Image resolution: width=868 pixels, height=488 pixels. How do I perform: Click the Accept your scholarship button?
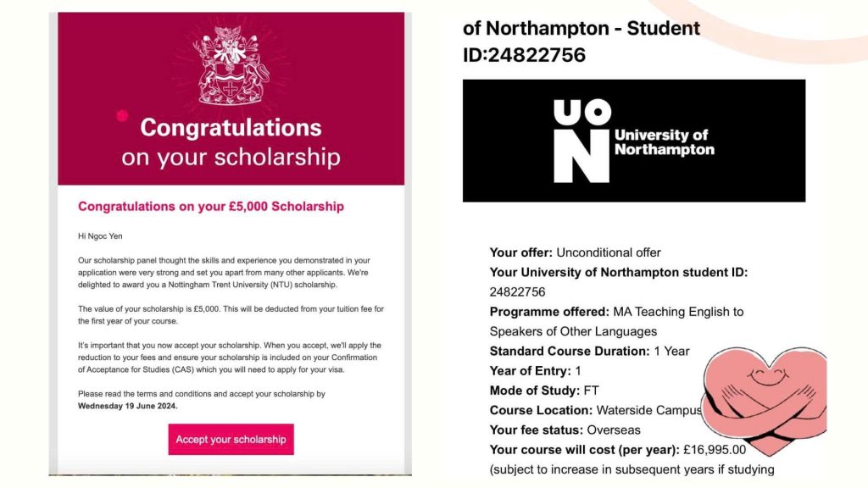coord(231,439)
